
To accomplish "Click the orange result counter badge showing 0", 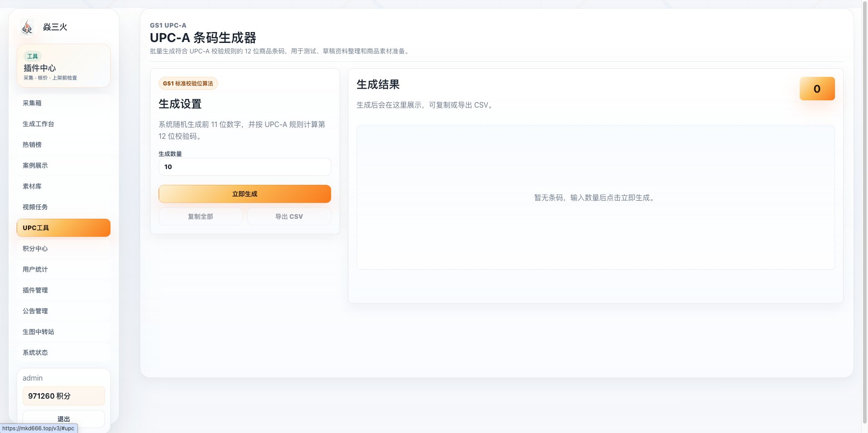I will [x=817, y=89].
